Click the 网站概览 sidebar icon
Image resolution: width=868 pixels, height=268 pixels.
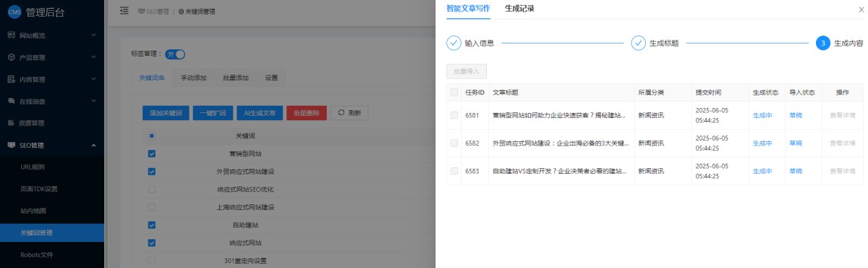(12, 35)
